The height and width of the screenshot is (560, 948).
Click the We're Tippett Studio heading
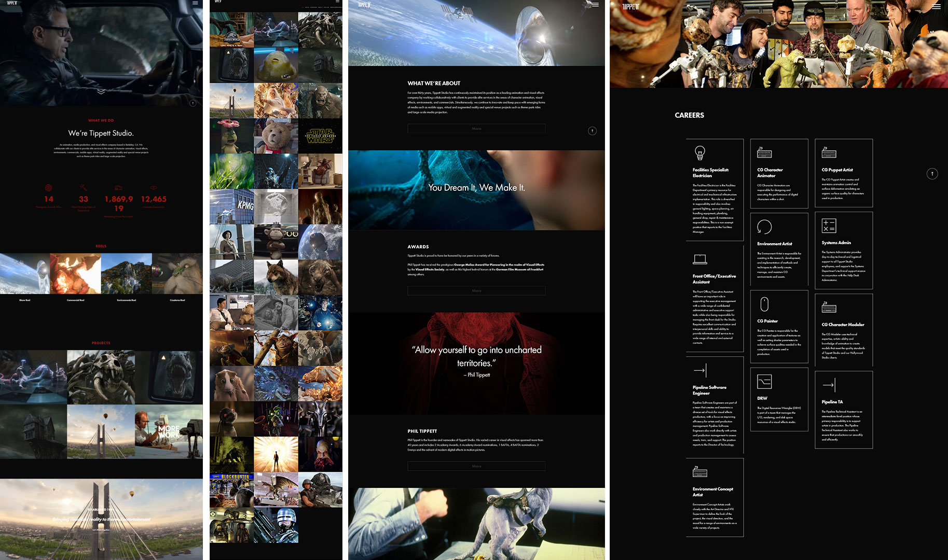101,133
